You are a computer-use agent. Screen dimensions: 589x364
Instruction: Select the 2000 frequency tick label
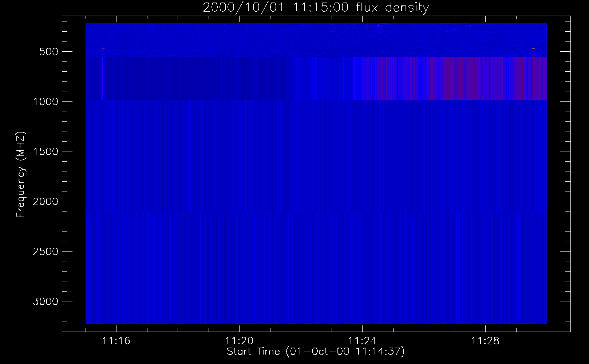point(46,201)
